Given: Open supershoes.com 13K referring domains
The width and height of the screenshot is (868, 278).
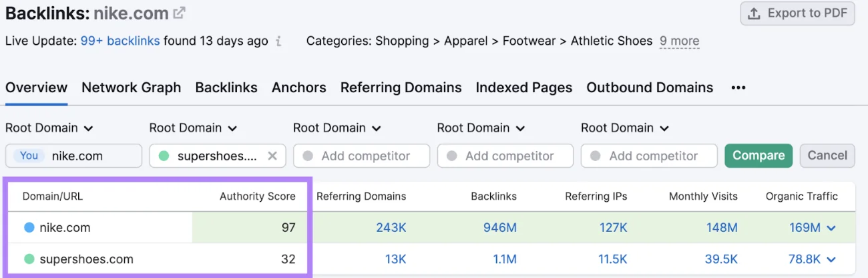Looking at the screenshot, I should pos(395,259).
